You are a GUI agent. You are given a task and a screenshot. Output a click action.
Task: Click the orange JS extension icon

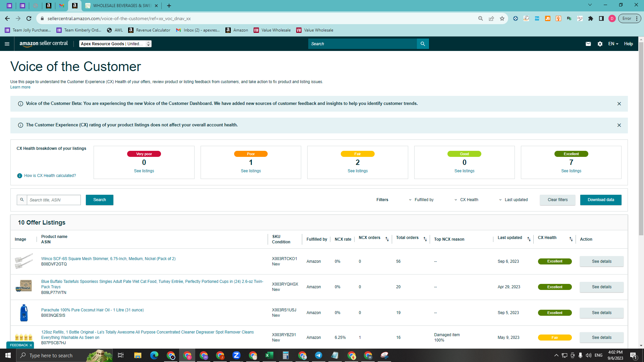tap(548, 19)
